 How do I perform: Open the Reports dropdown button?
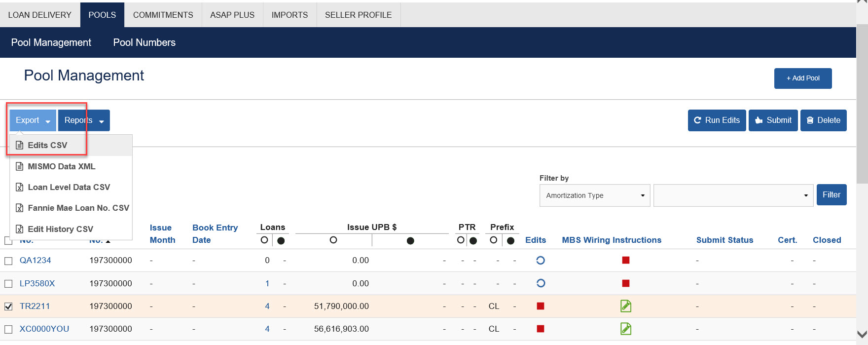pos(84,120)
